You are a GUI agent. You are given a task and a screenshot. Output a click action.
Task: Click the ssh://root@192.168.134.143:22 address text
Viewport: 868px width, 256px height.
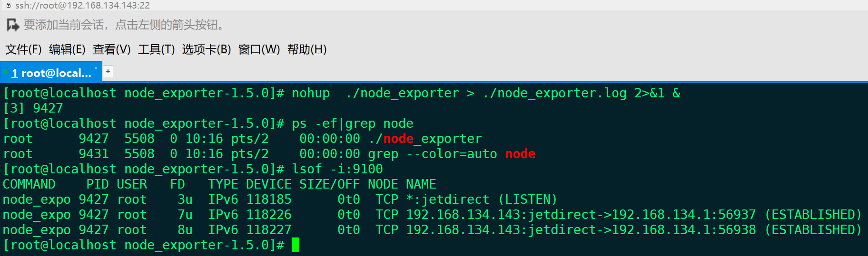tap(82, 5)
